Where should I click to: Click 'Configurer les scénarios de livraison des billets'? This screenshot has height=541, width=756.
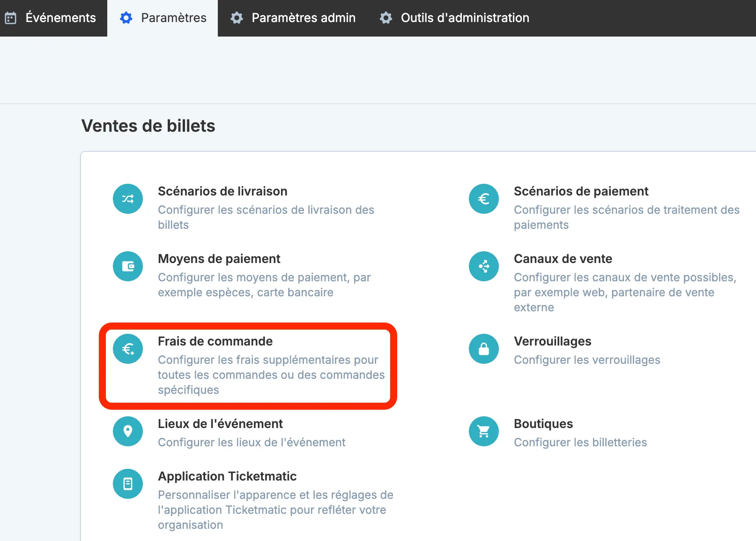pos(266,218)
